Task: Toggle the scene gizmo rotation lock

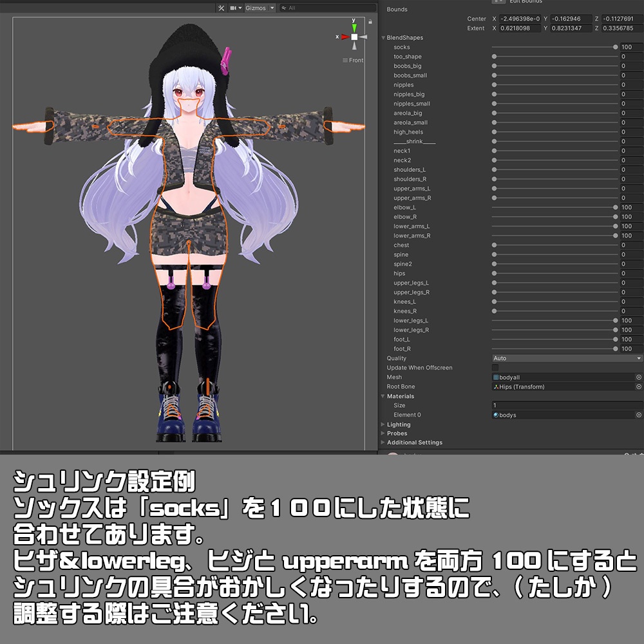Action: 370,22
